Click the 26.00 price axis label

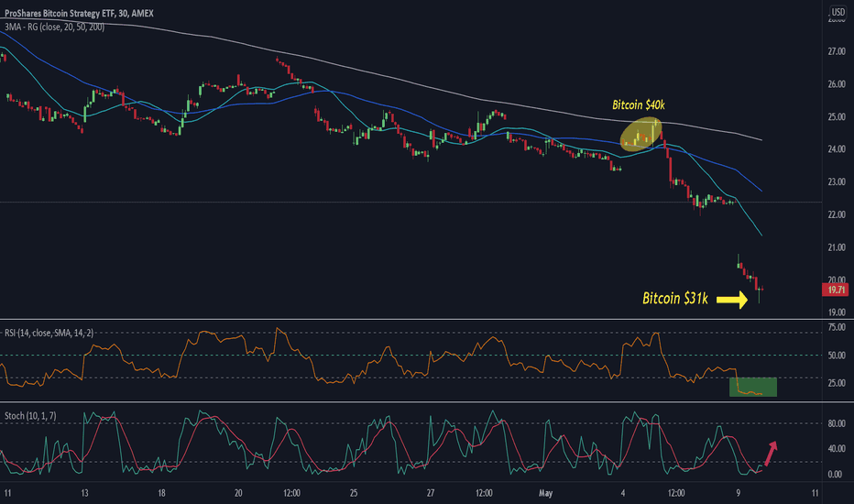pos(836,84)
